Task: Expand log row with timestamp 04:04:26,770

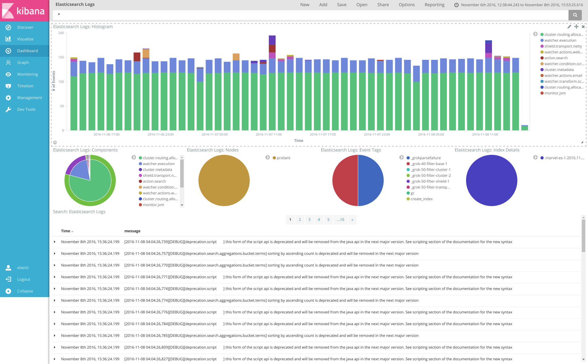Action: [55, 265]
